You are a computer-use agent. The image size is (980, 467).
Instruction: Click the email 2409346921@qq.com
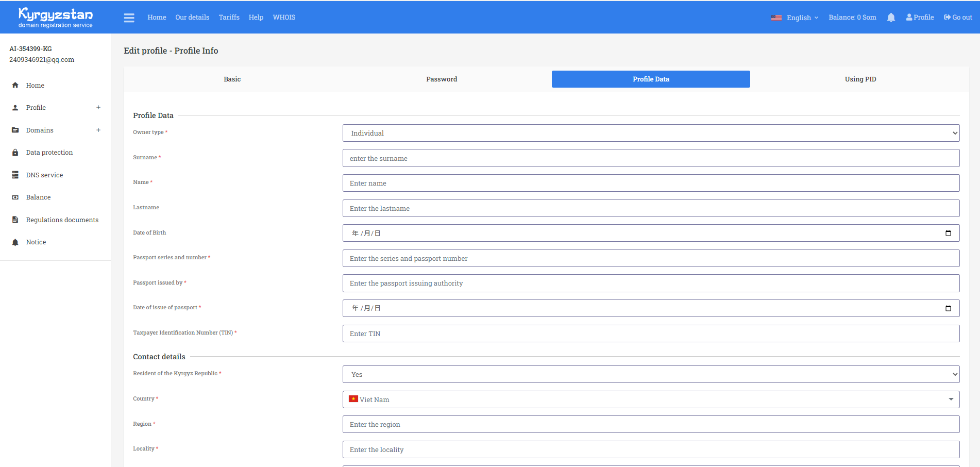click(x=42, y=60)
